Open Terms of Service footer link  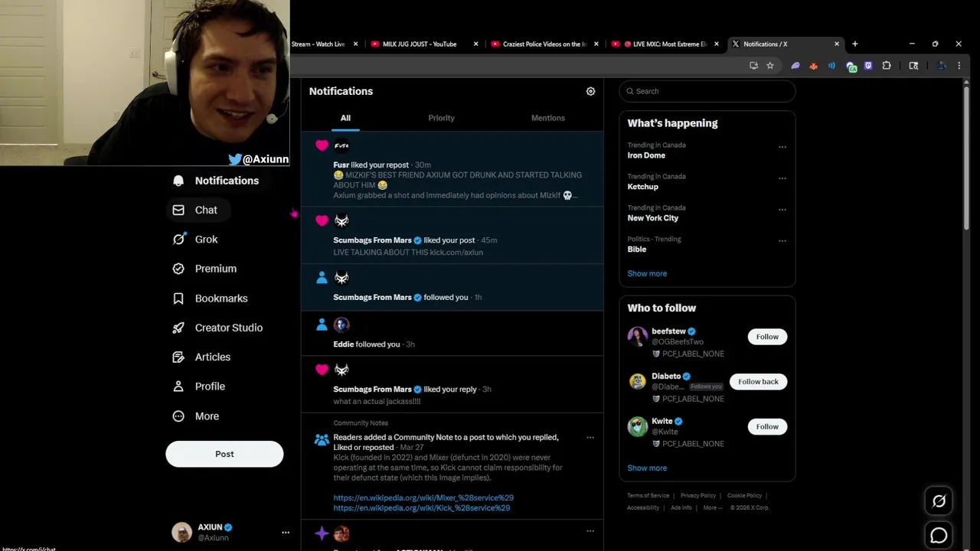coord(648,496)
